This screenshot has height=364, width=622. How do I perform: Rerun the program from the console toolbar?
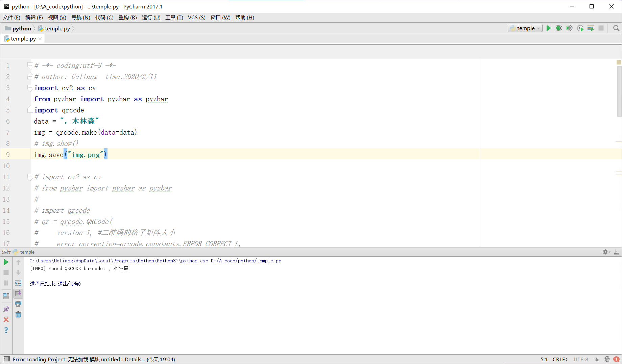tap(6, 262)
